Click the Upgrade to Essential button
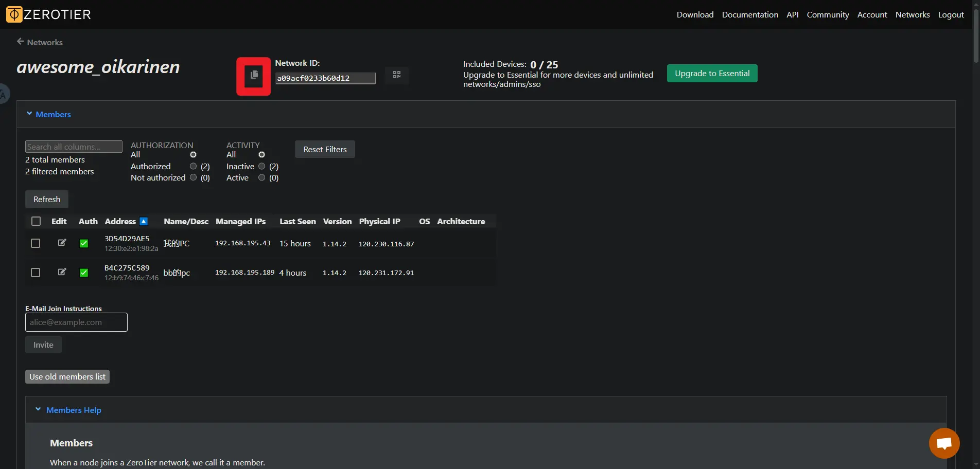 click(712, 73)
